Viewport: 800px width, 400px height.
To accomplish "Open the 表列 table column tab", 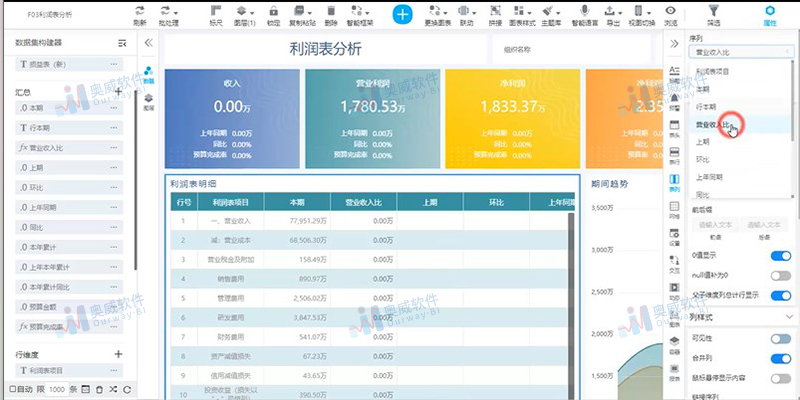I will (x=674, y=183).
